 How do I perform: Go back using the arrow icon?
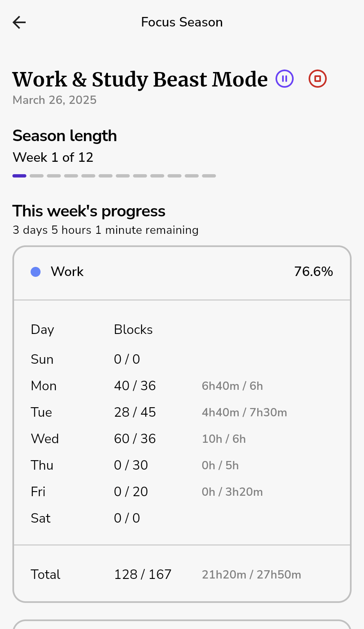click(x=19, y=22)
